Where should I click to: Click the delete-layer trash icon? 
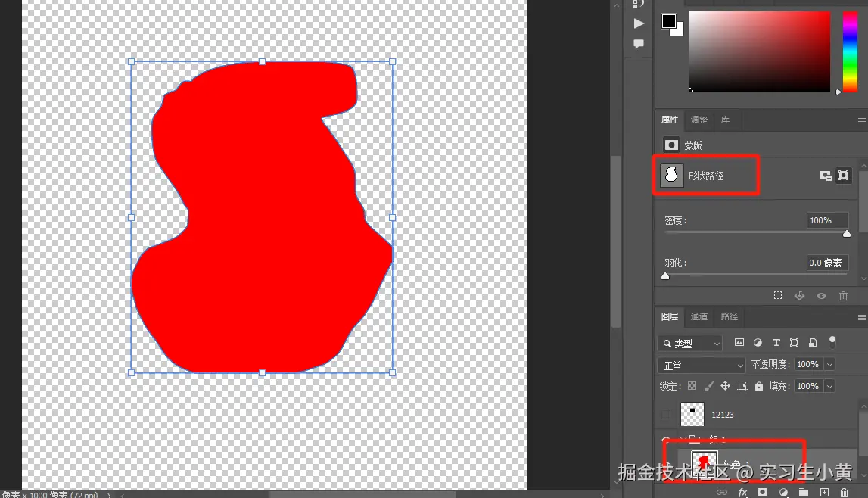(844, 491)
